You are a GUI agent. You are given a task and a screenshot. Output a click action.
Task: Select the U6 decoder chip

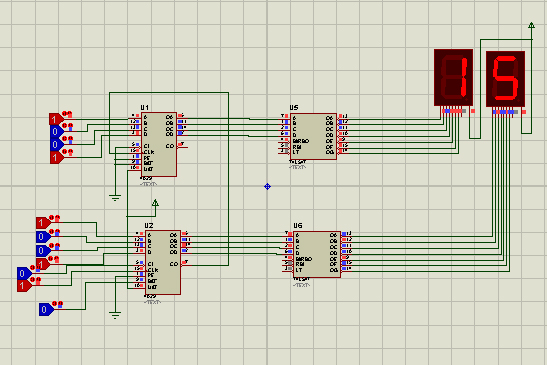317,254
